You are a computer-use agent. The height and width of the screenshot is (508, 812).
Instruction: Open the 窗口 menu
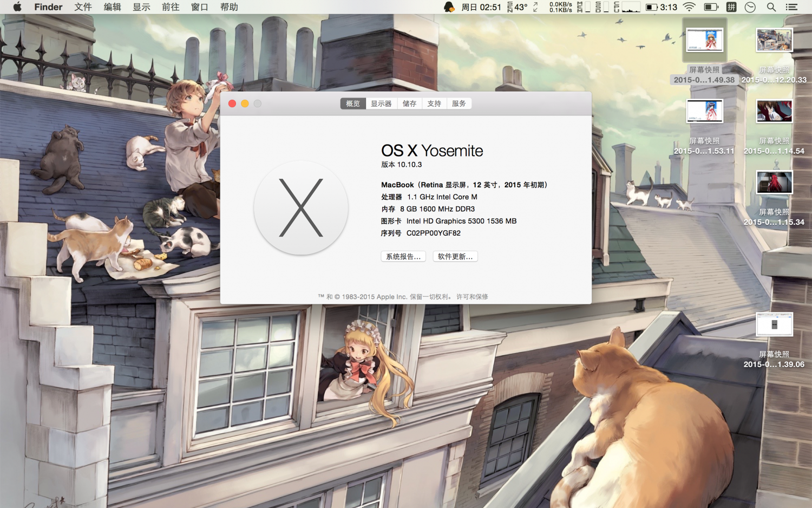click(200, 7)
